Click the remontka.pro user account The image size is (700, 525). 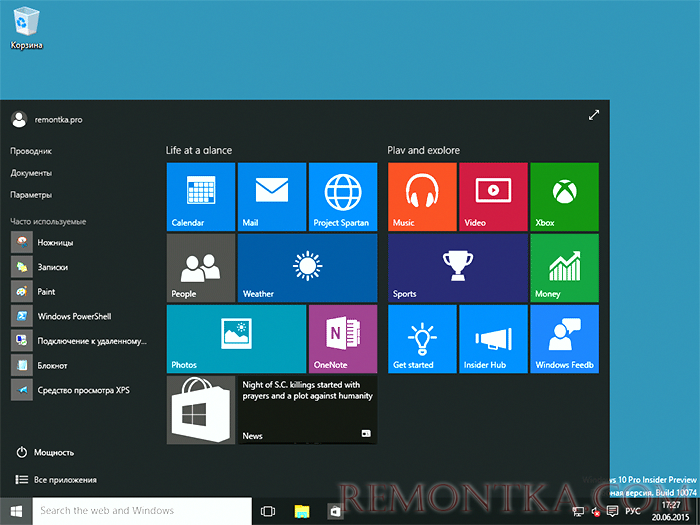click(47, 120)
